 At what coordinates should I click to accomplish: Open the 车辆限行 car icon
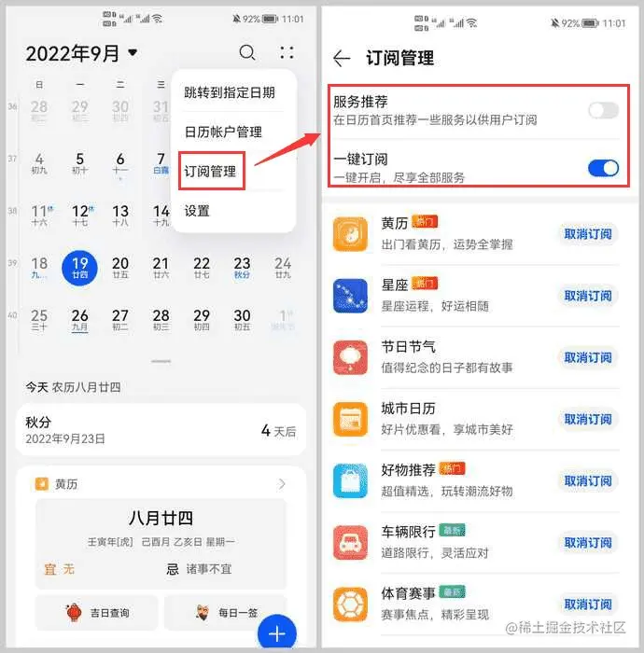point(350,543)
